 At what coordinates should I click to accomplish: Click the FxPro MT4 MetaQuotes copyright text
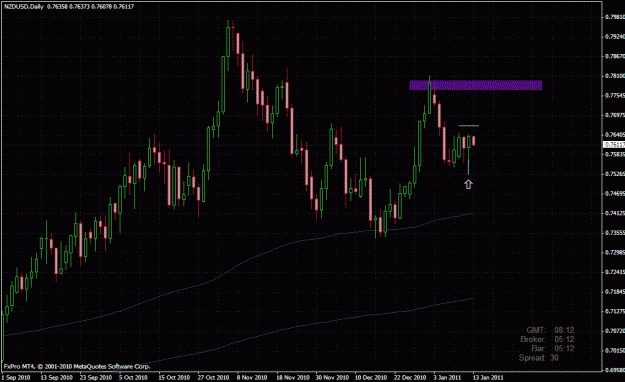point(77,366)
